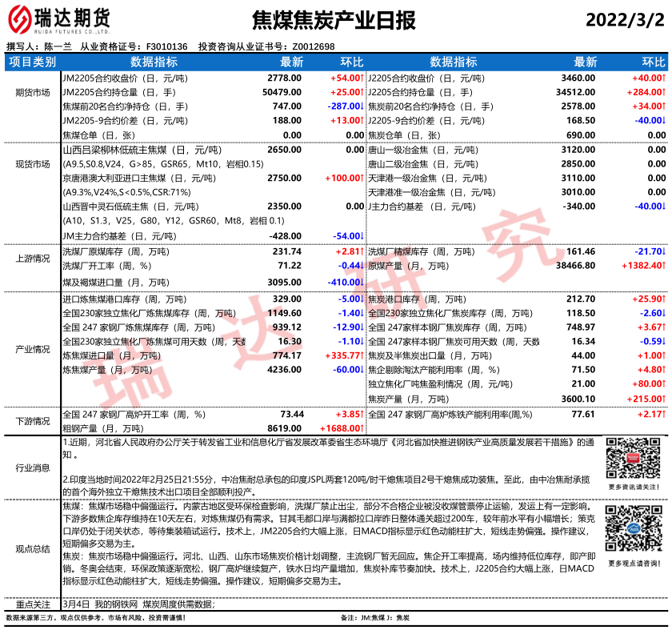This screenshot has height=630, width=672.
Task: Click the 产业情况 section label
Action: (x=32, y=348)
